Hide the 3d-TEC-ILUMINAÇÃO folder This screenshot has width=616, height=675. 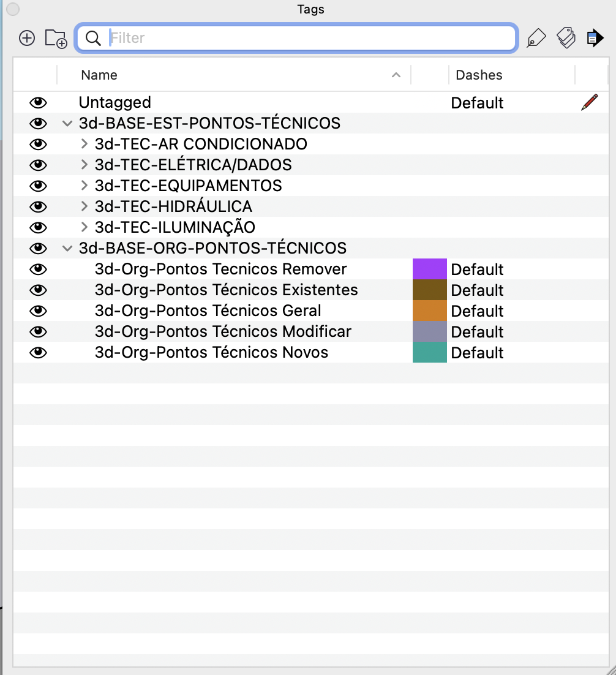coord(38,227)
